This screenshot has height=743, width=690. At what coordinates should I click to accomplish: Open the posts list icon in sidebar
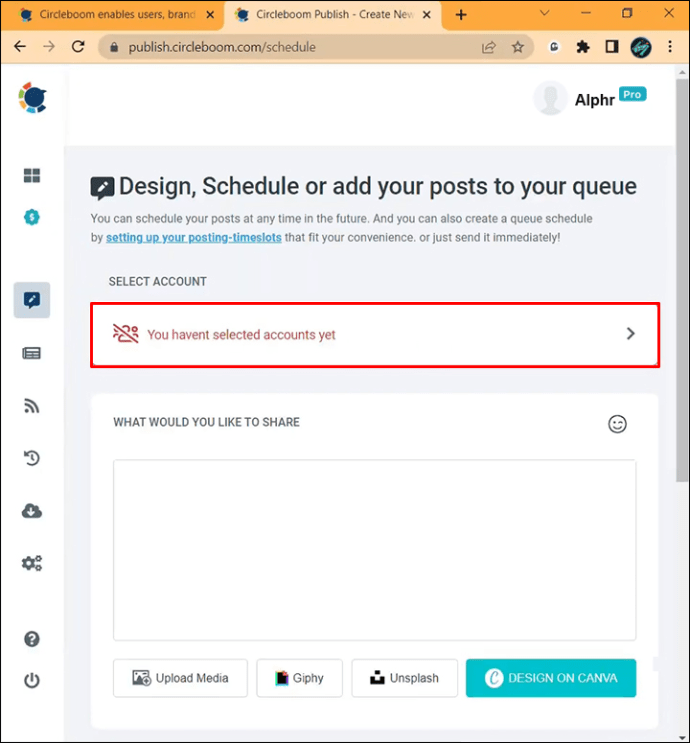pos(32,353)
